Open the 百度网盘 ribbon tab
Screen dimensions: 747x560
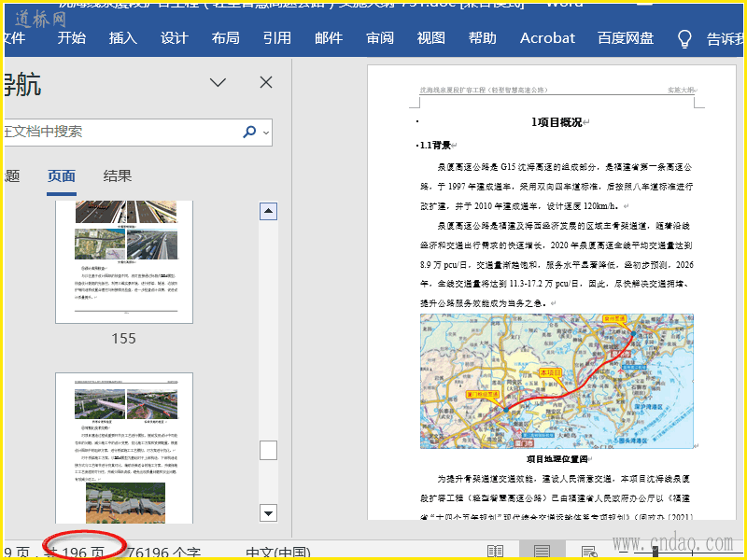(x=625, y=38)
